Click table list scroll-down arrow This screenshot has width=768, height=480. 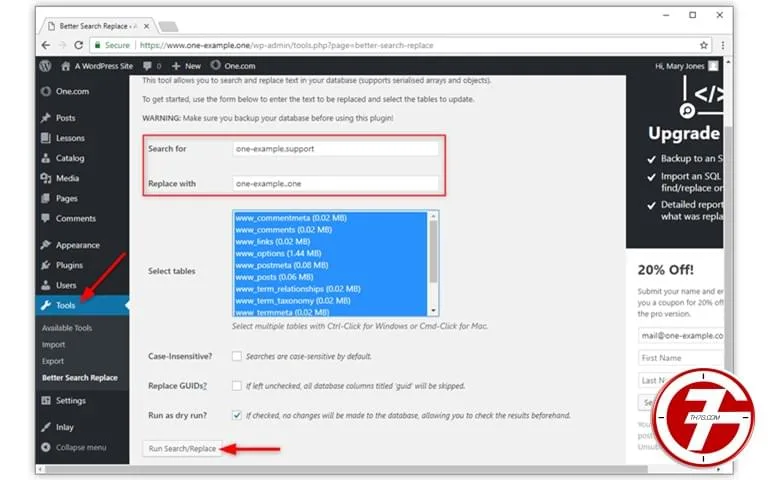pos(433,311)
